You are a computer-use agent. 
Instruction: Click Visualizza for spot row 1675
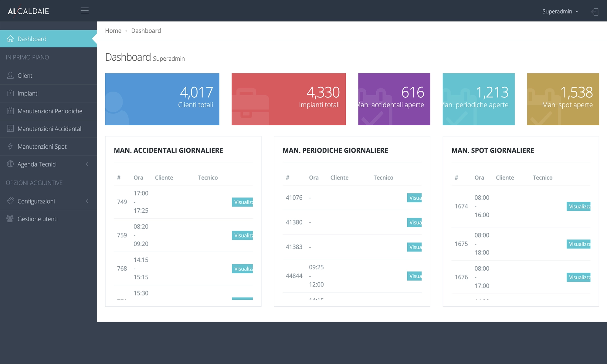(x=578, y=244)
